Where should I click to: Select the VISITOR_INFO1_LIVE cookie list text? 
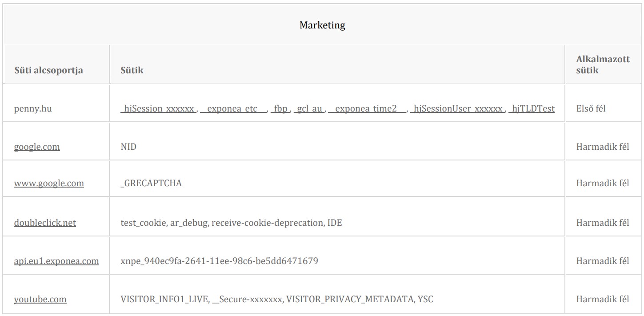click(277, 299)
